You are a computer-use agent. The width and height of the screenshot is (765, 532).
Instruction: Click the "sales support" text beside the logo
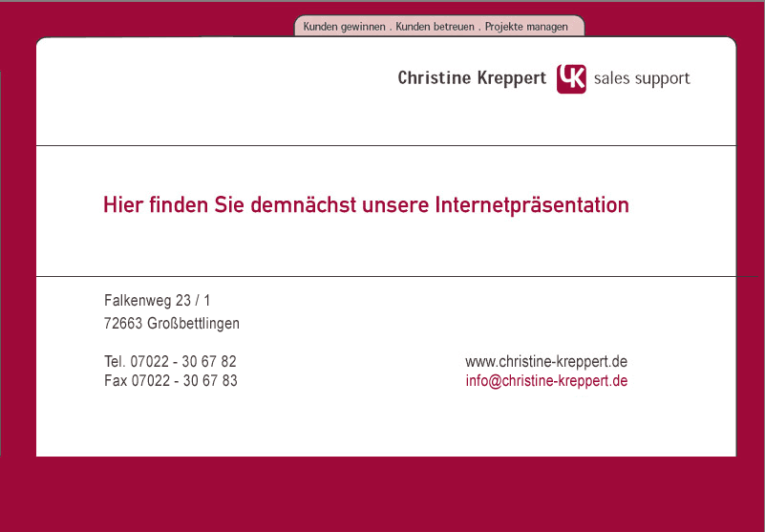pyautogui.click(x=641, y=78)
